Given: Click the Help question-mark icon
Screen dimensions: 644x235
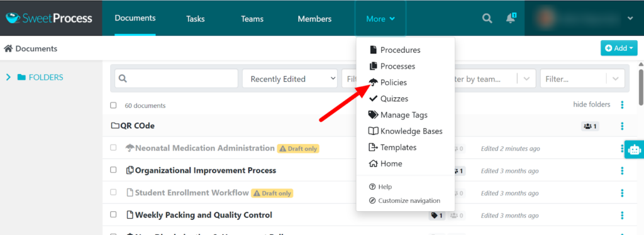Looking at the screenshot, I should point(372,187).
